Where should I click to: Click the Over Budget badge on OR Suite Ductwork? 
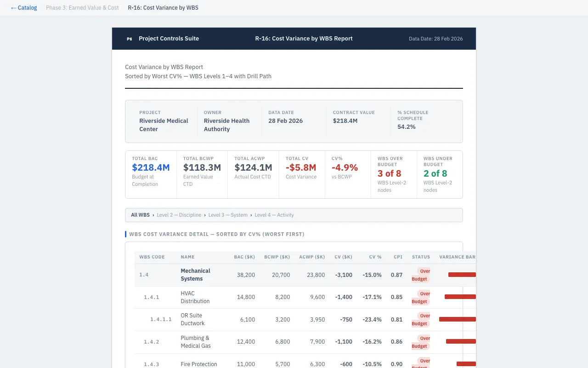click(419, 319)
